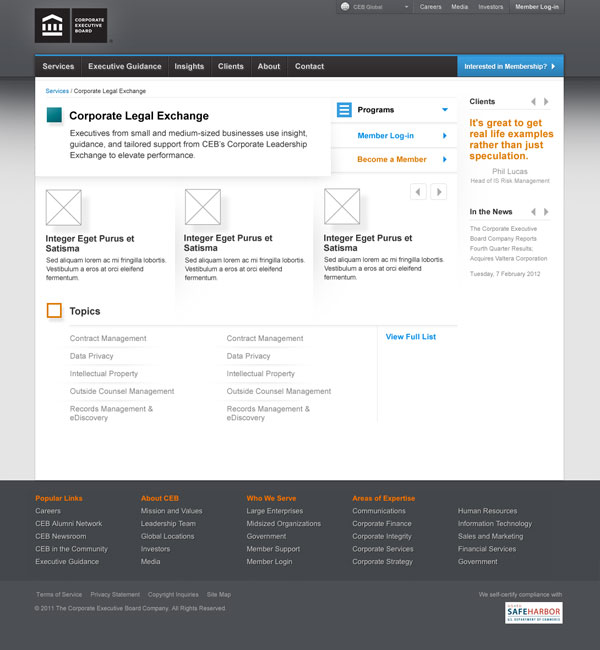The image size is (600, 650).
Task: Open the Insights navigation menu item
Action: [x=189, y=67]
